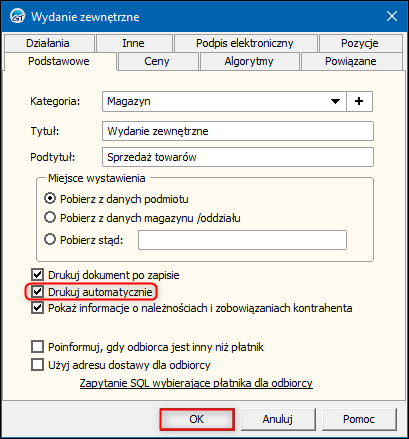This screenshot has height=439, width=409.
Task: Close the Wydanie zewnętrzne dialog
Action: (392, 16)
